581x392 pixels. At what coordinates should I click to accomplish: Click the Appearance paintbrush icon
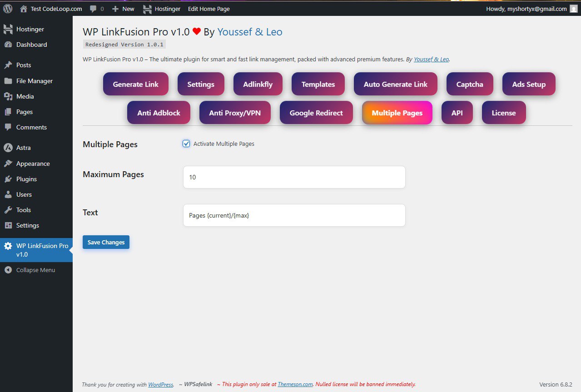tap(8, 164)
